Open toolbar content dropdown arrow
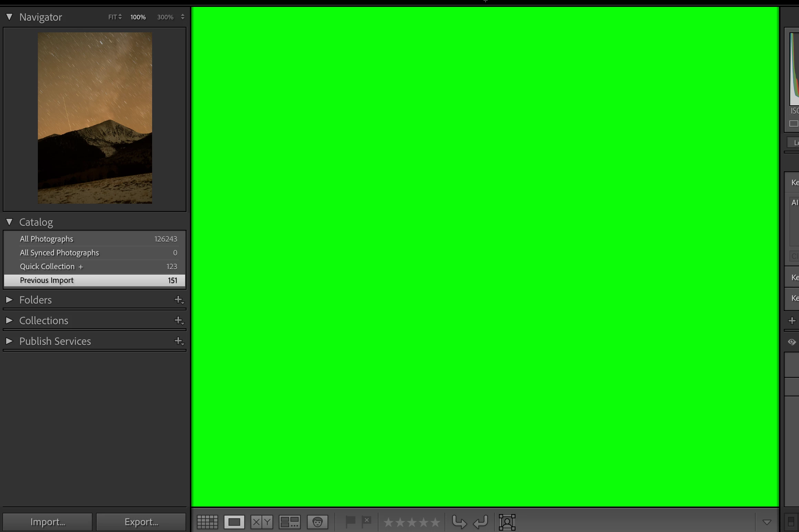799x532 pixels. [767, 522]
